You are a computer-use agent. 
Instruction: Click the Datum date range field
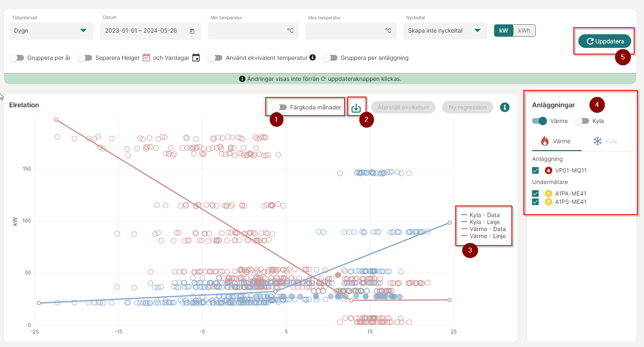pyautogui.click(x=150, y=31)
